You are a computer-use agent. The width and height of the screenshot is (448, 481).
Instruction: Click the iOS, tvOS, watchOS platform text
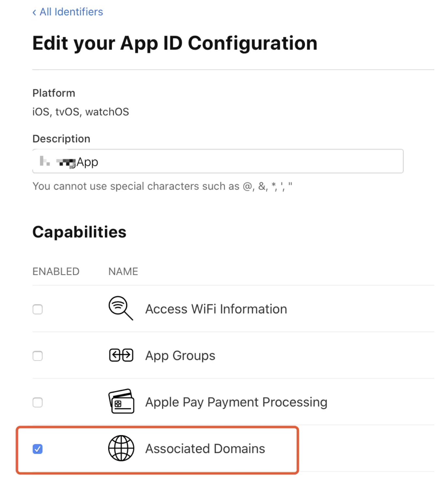(81, 112)
